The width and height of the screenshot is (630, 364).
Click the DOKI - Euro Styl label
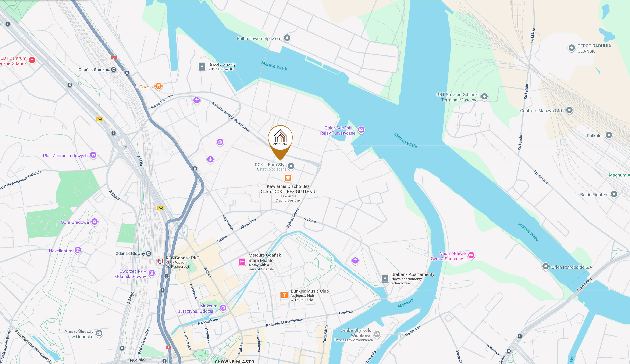(270, 165)
